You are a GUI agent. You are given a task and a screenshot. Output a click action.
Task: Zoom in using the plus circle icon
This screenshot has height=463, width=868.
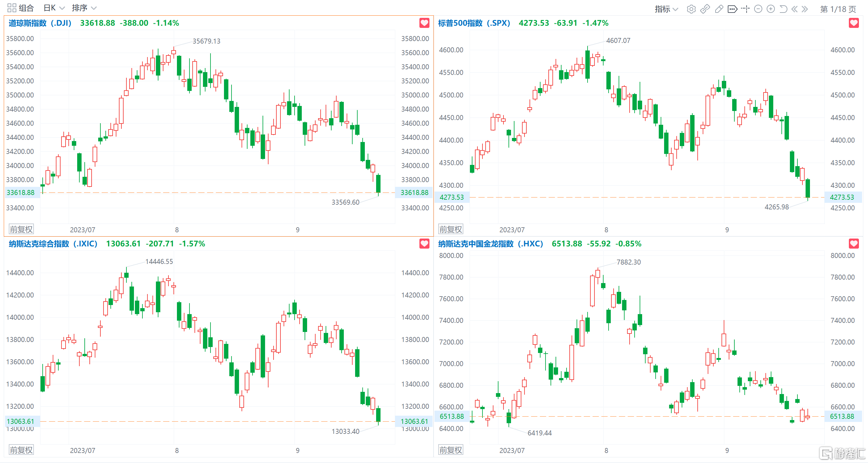(771, 9)
